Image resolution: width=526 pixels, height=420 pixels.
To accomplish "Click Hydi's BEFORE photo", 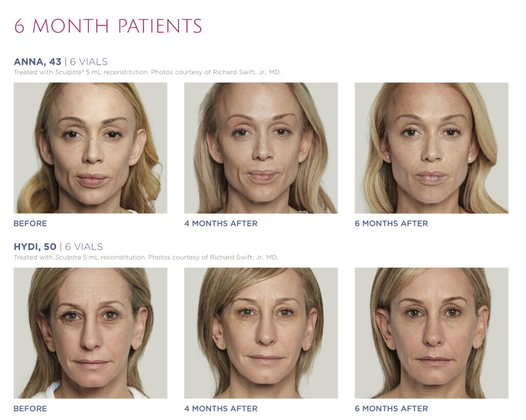I will pyautogui.click(x=90, y=333).
